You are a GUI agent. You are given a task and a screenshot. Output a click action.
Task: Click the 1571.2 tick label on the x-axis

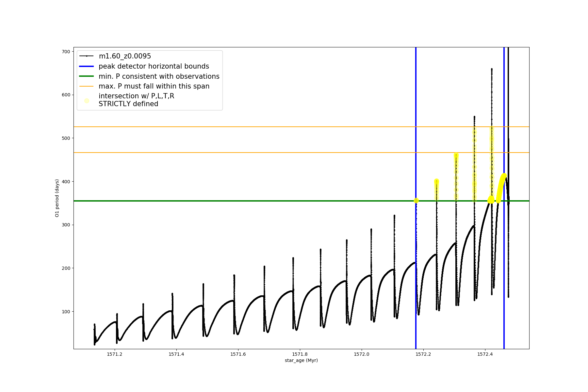(x=115, y=354)
